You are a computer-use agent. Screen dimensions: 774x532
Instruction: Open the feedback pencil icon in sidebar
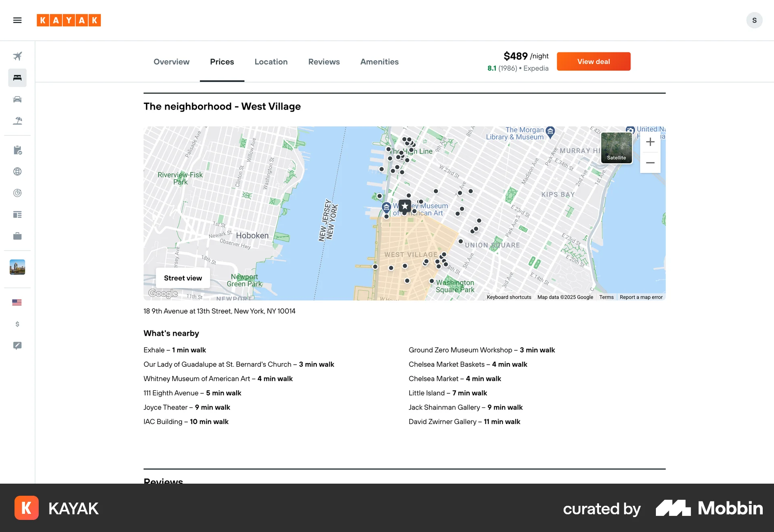pos(17,345)
